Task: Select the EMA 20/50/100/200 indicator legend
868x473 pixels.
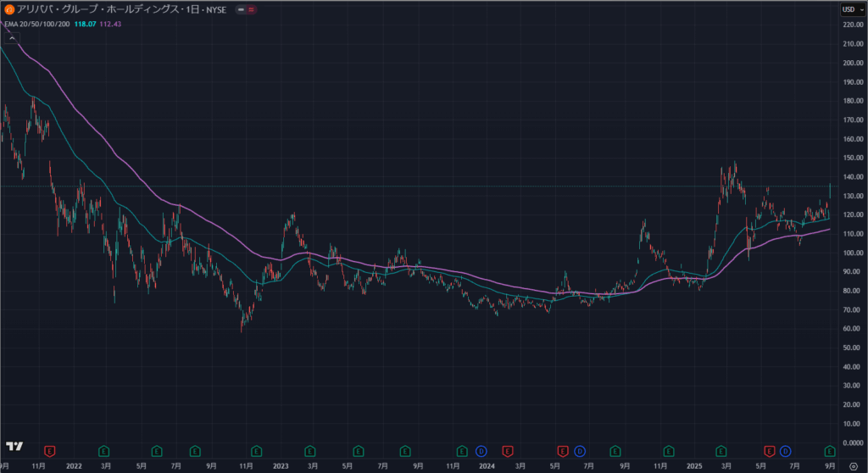Action: (37, 25)
